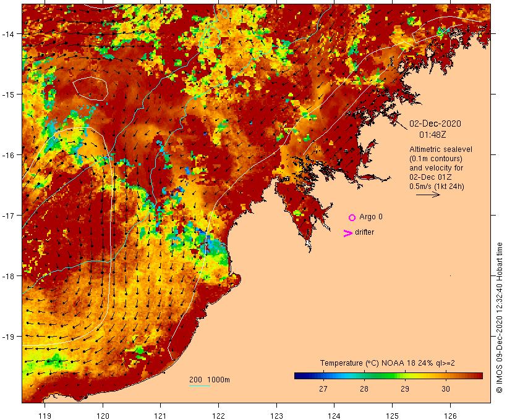The width and height of the screenshot is (507, 420).
Task: Click the '02-Dec 01Z' text line
Action: (430, 177)
